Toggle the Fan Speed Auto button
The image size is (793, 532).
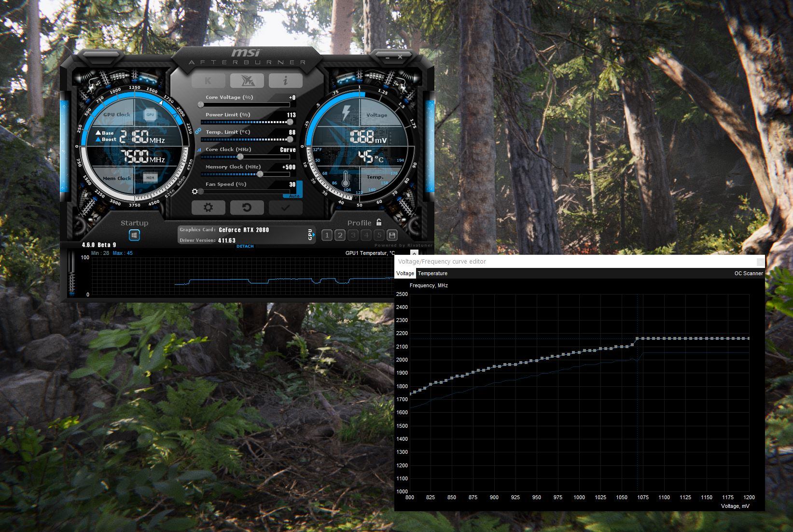(294, 196)
